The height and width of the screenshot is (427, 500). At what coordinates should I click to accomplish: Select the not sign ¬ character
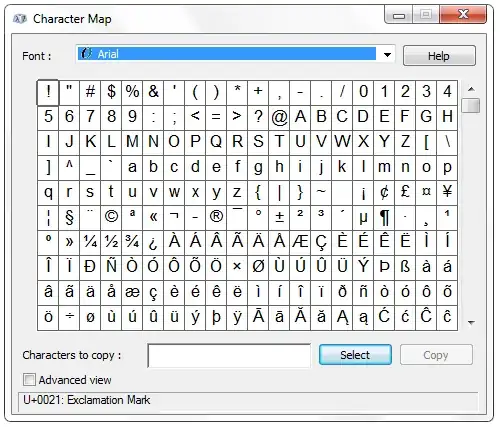point(174,218)
